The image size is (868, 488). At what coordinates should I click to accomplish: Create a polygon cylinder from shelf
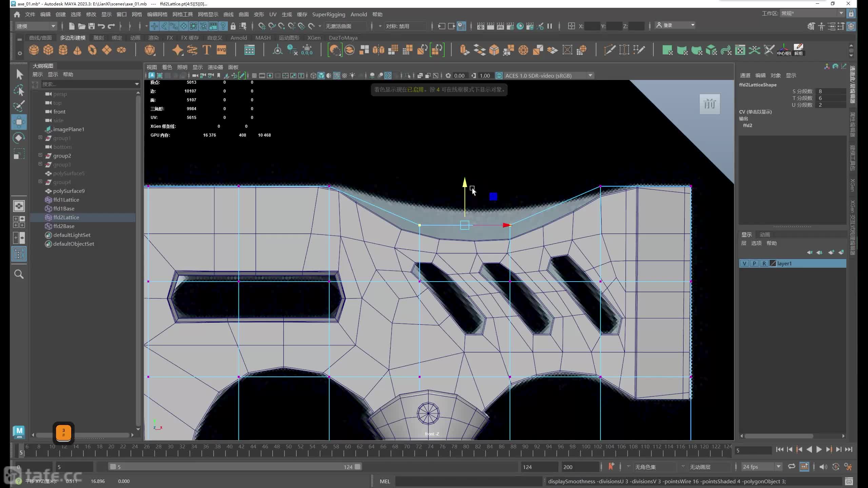click(x=63, y=50)
